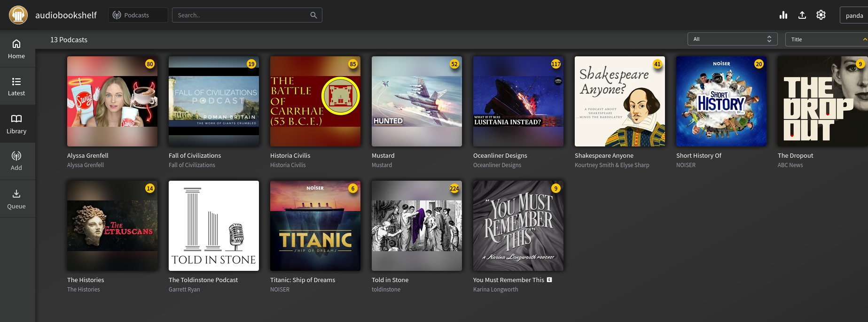This screenshot has width=868, height=322.
Task: Click author Karina Longworth
Action: tap(496, 290)
